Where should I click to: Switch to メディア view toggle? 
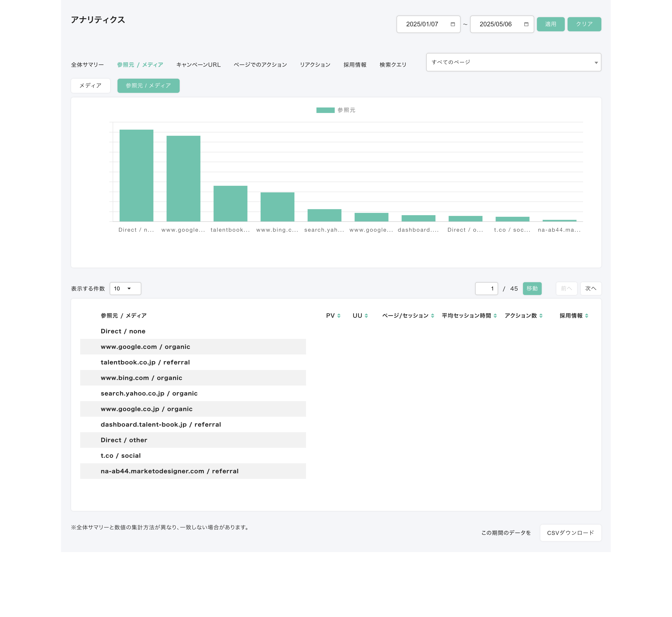[x=91, y=86]
